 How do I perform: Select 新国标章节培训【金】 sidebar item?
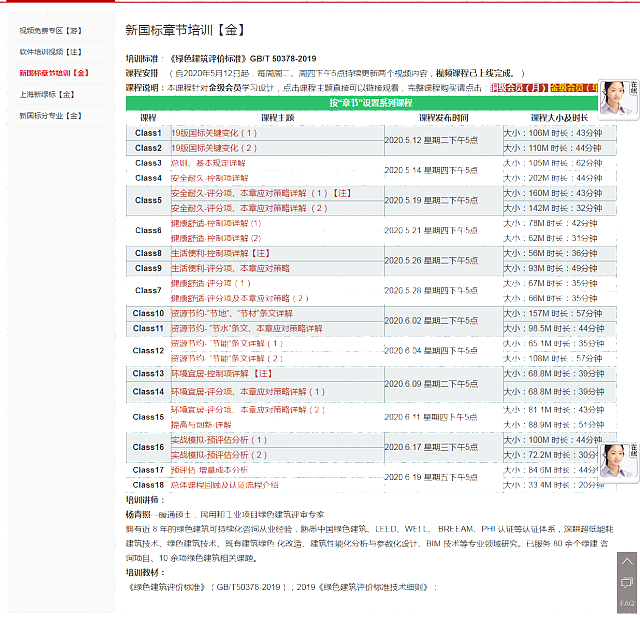(54, 73)
